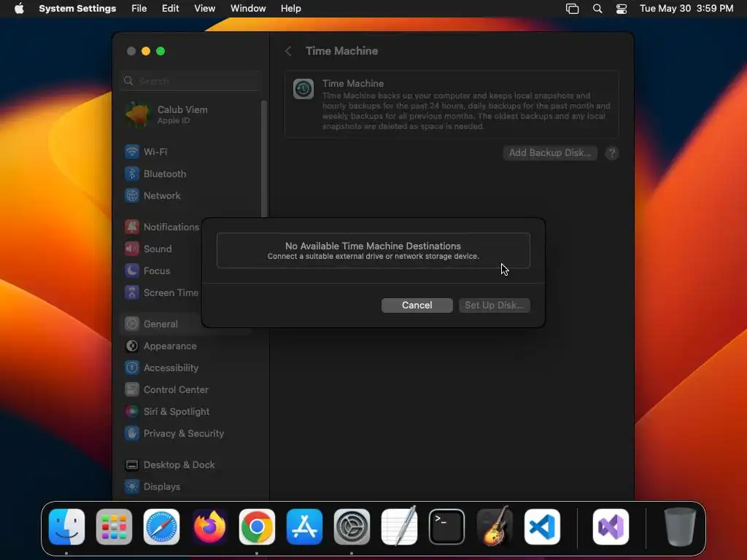
Task: Click the Time Machine clock icon
Action: point(303,89)
